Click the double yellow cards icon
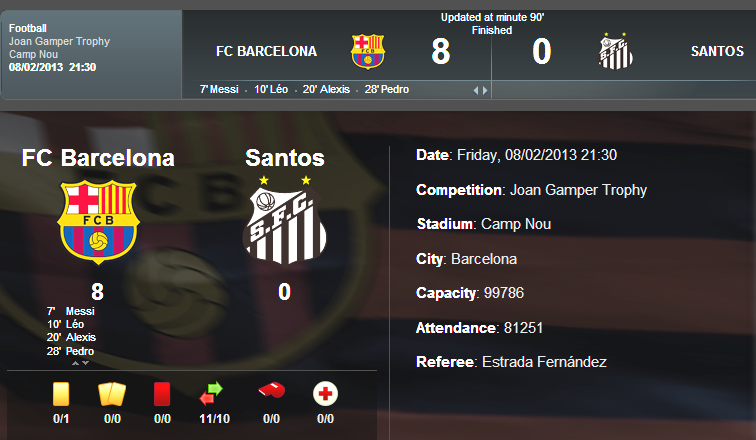Viewport: 756px width, 440px height. point(111,393)
